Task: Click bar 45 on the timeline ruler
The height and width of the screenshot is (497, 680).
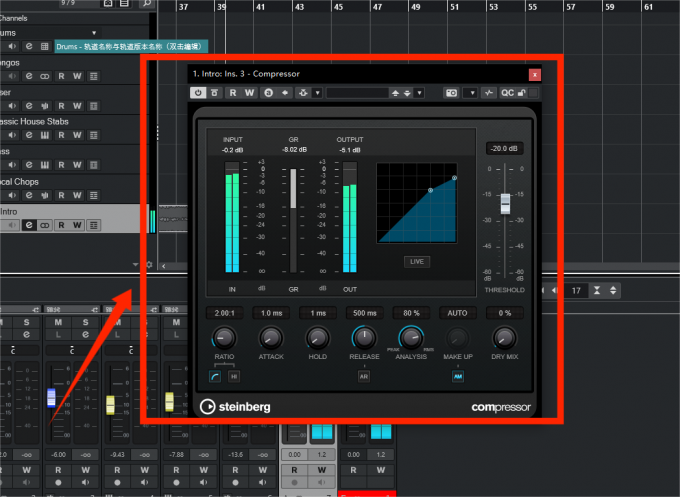Action: tap(338, 7)
